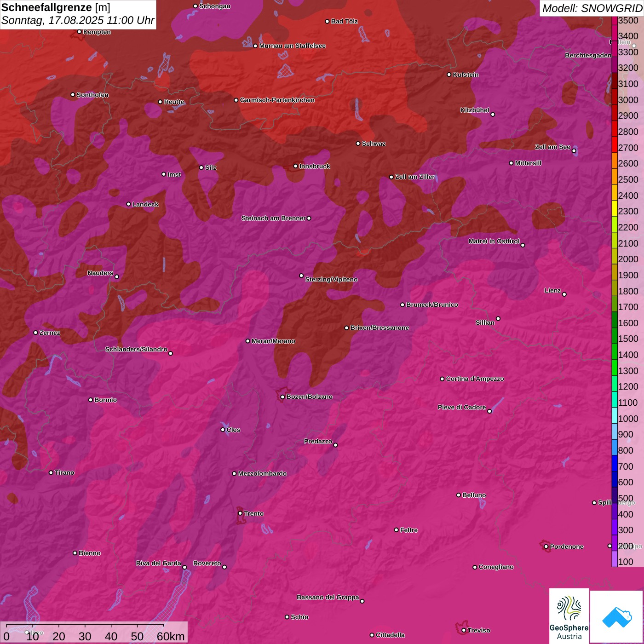Click the Zernez town marker
The image size is (644, 644).
pos(36,333)
